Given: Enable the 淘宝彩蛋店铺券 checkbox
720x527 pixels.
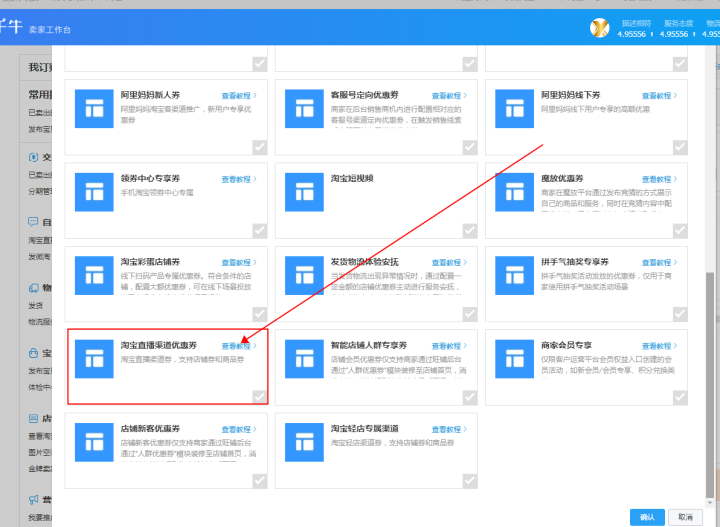Looking at the screenshot, I should 259,314.
